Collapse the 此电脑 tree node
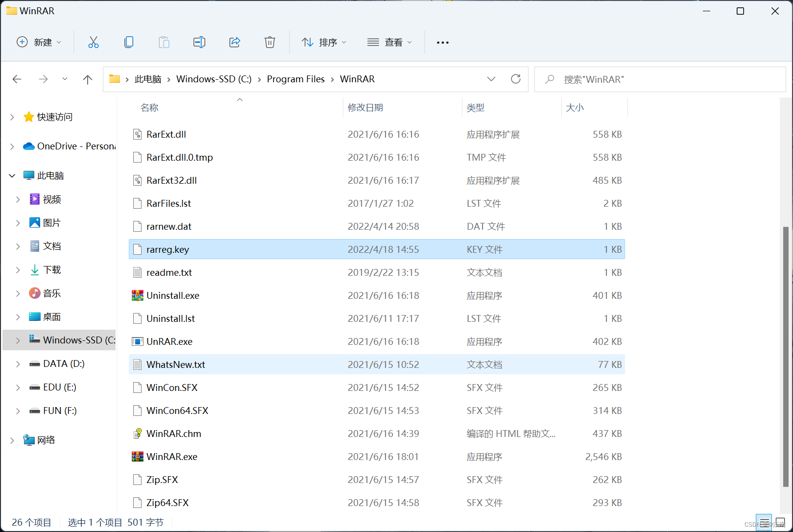 pyautogui.click(x=12, y=175)
